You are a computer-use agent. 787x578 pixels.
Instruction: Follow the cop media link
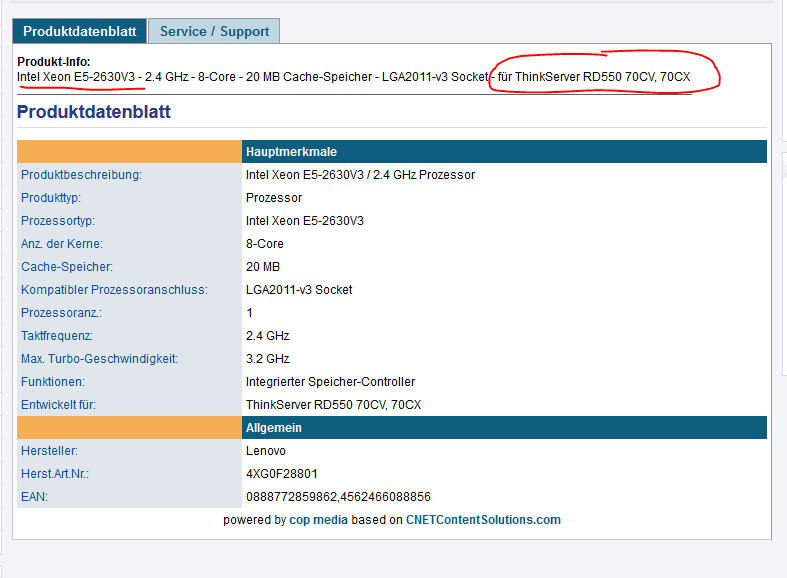coord(318,520)
